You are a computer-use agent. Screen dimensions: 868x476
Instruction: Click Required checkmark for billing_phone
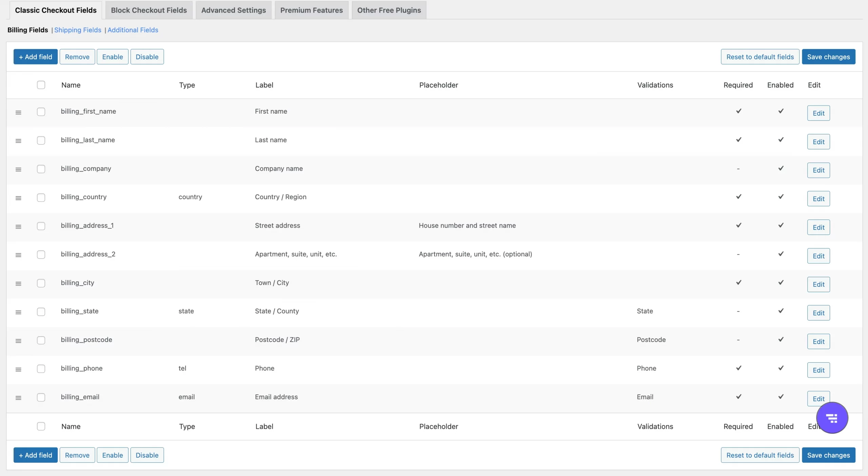click(738, 368)
